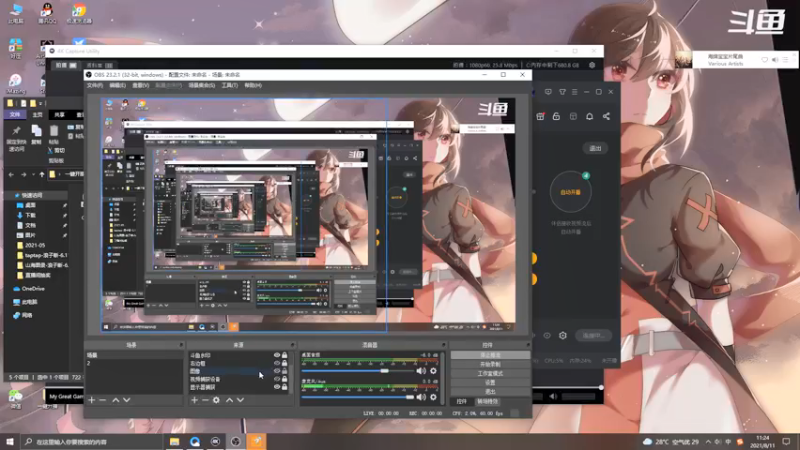
Task: Click 工作室模式 button in OBS
Action: tap(490, 373)
